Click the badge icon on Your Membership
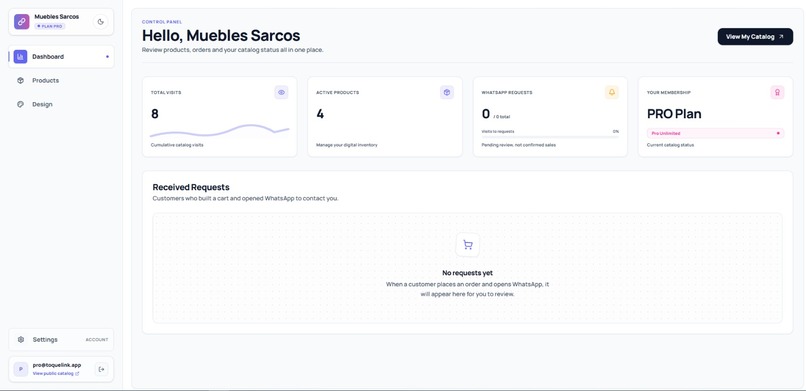The image size is (806, 391). 777,92
